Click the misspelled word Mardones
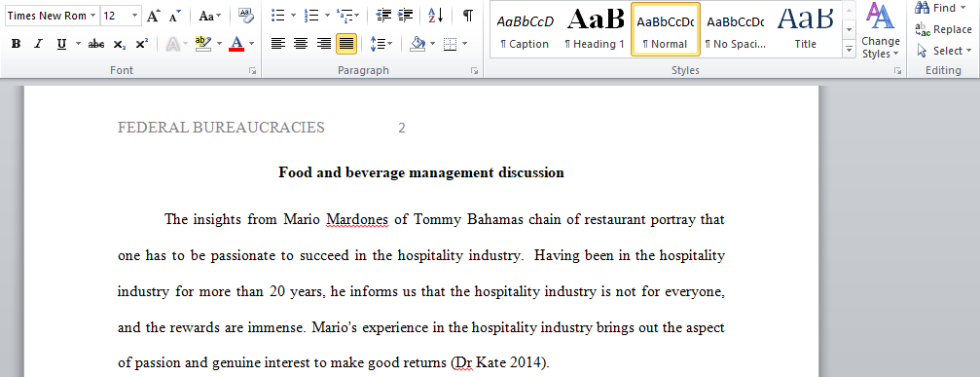Viewport: 980px width, 377px height. pyautogui.click(x=356, y=219)
